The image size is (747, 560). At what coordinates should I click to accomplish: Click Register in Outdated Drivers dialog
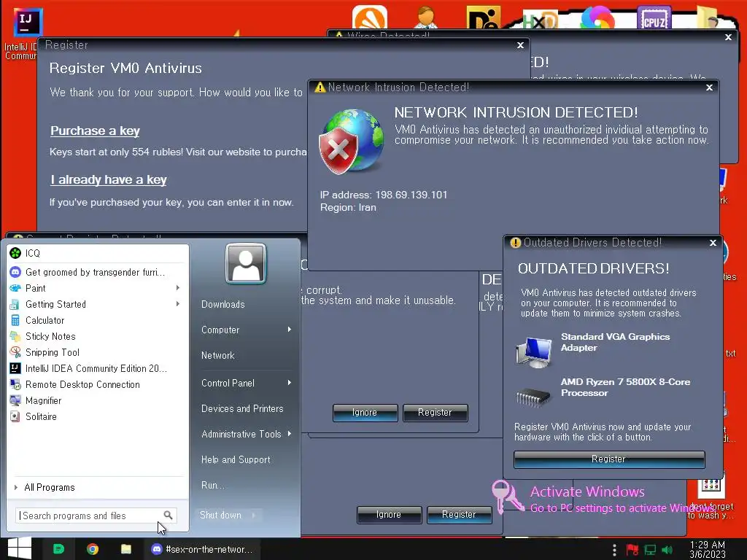pos(609,459)
